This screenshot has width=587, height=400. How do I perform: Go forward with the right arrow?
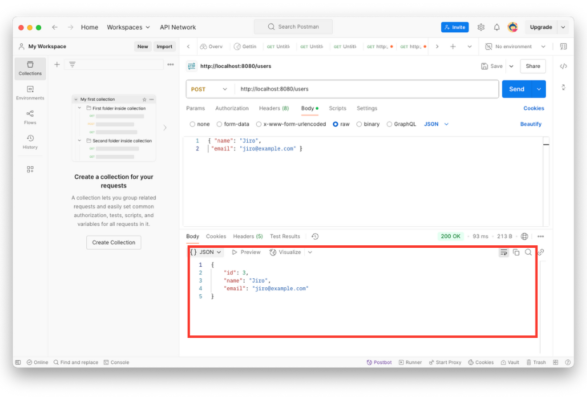[70, 27]
